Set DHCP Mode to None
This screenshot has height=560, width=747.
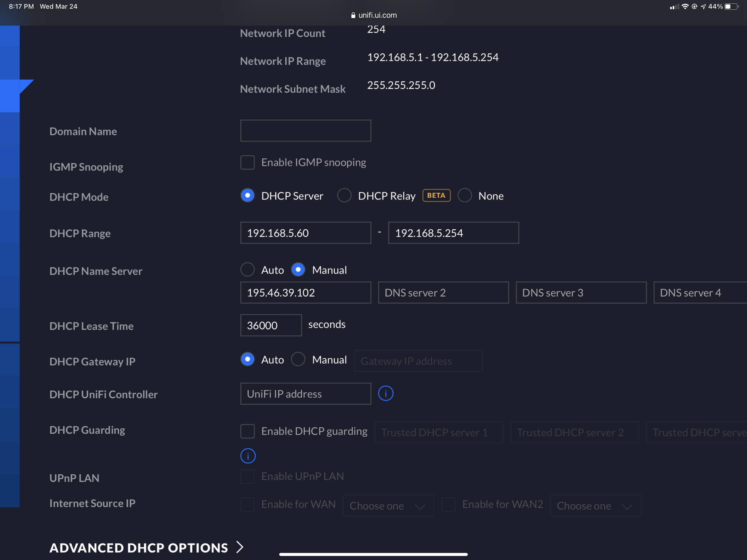point(465,195)
